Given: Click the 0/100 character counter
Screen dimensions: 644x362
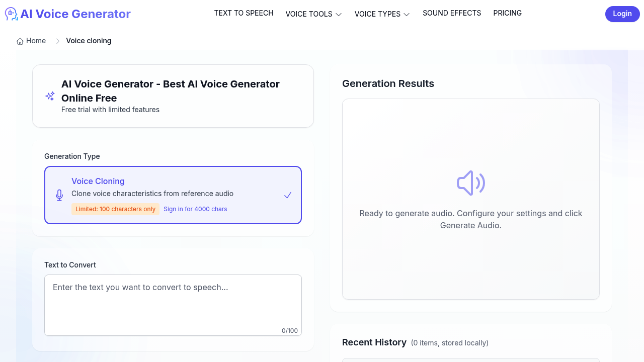Looking at the screenshot, I should (x=290, y=331).
